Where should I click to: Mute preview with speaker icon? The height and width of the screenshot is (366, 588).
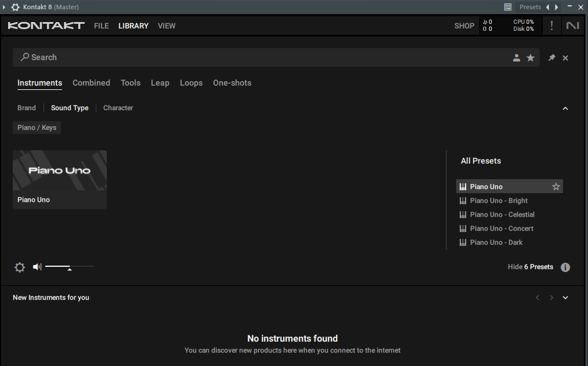click(x=37, y=267)
